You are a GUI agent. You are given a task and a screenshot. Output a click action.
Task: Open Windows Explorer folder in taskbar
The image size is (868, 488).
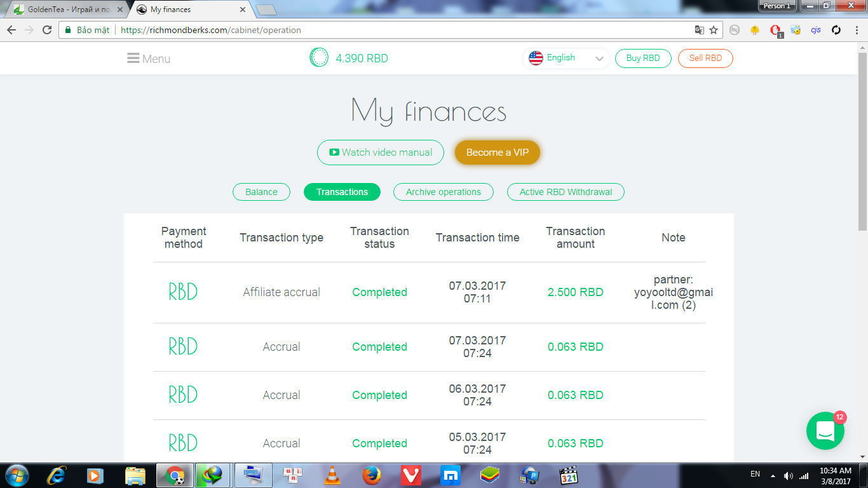point(135,475)
